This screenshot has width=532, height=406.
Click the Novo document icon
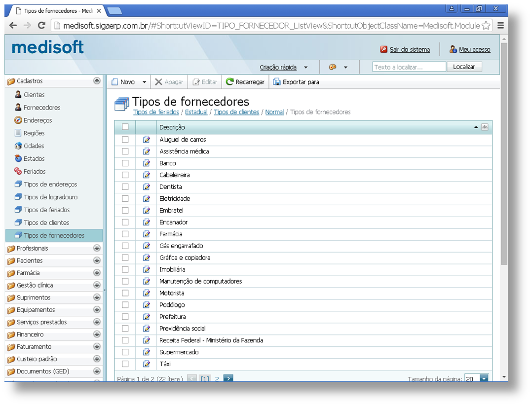point(114,82)
